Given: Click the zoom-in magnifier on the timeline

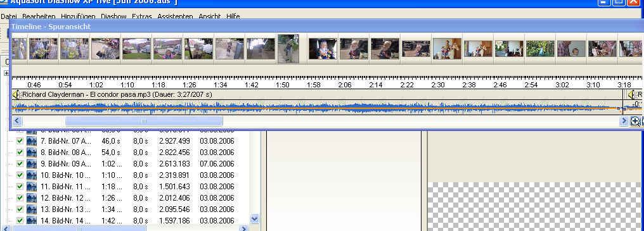Looking at the screenshot, I should click(x=635, y=121).
